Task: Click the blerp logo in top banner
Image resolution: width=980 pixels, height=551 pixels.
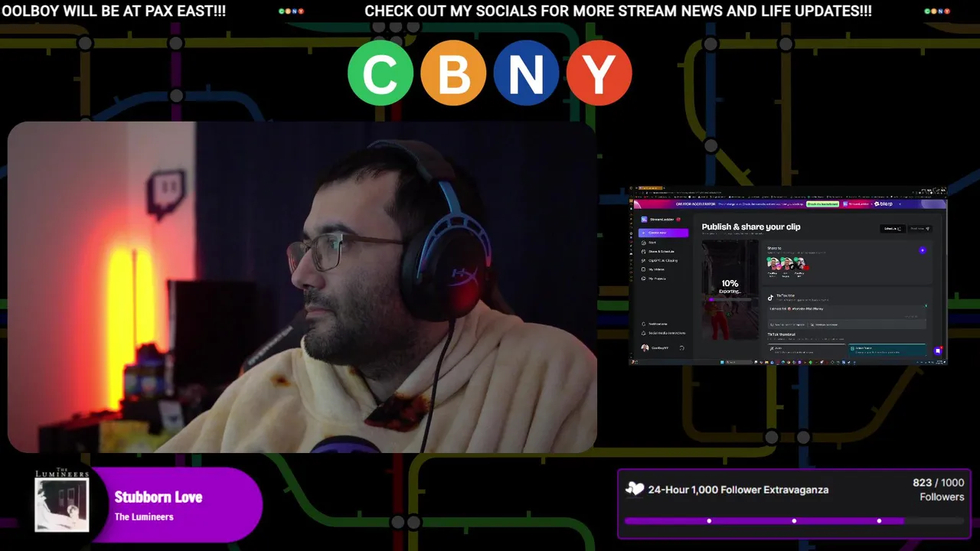Action: point(884,204)
